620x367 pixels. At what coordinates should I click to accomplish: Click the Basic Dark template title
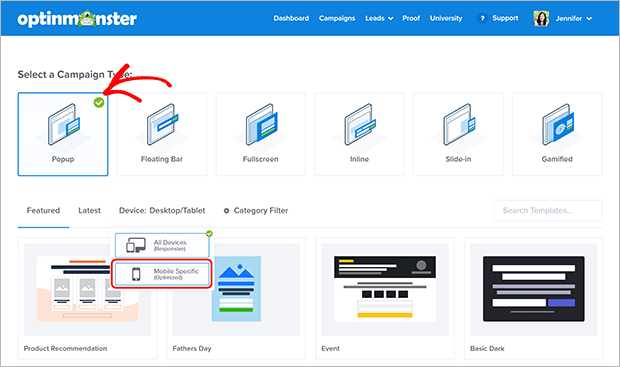coord(487,348)
